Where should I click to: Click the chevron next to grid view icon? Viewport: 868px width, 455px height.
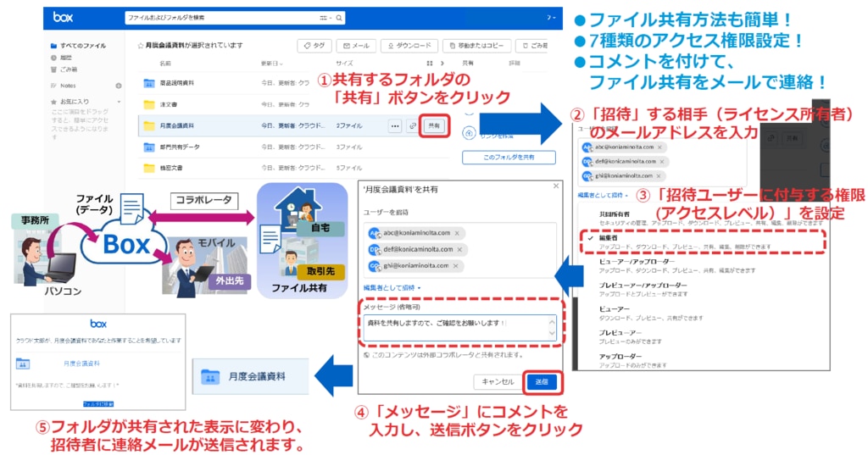point(442,63)
